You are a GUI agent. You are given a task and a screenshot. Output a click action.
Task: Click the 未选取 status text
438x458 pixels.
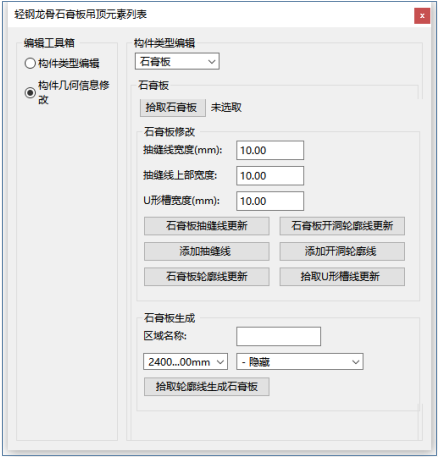[226, 107]
